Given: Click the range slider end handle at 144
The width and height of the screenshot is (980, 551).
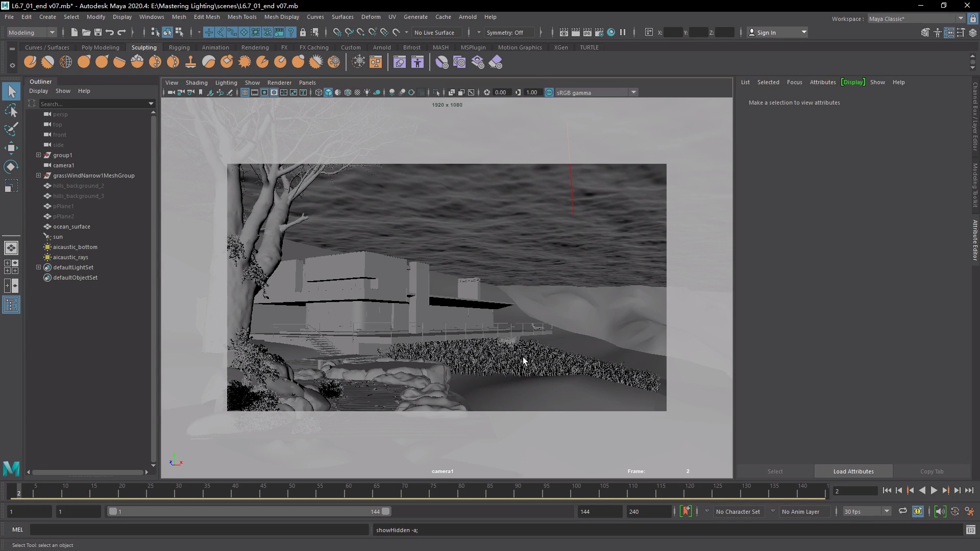Looking at the screenshot, I should [x=386, y=511].
